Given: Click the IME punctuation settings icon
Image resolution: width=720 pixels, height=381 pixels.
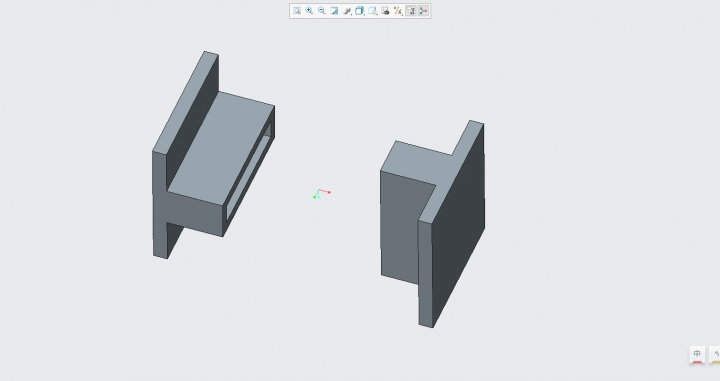Looking at the screenshot, I should click(716, 354).
